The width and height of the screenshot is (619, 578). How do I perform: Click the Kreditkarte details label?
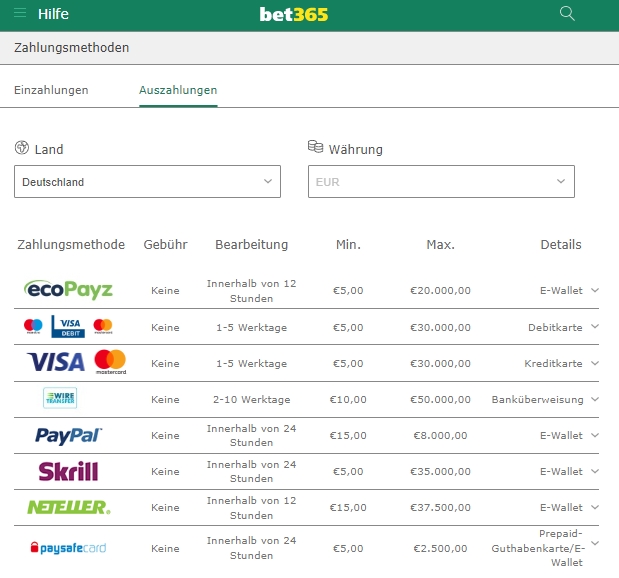pyautogui.click(x=553, y=363)
